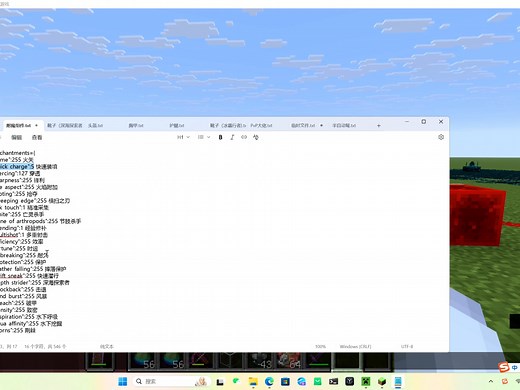Image resolution: width=520 pixels, height=390 pixels.
Task: Open the 查看 (View) menu
Action: [x=37, y=137]
